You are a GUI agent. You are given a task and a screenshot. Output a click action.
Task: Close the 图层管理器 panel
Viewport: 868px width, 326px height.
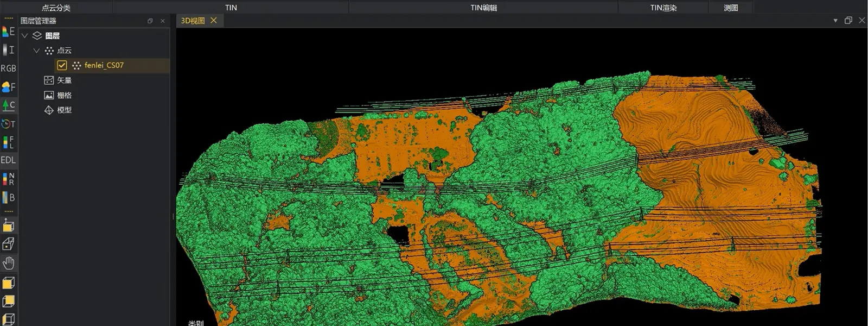pos(163,21)
